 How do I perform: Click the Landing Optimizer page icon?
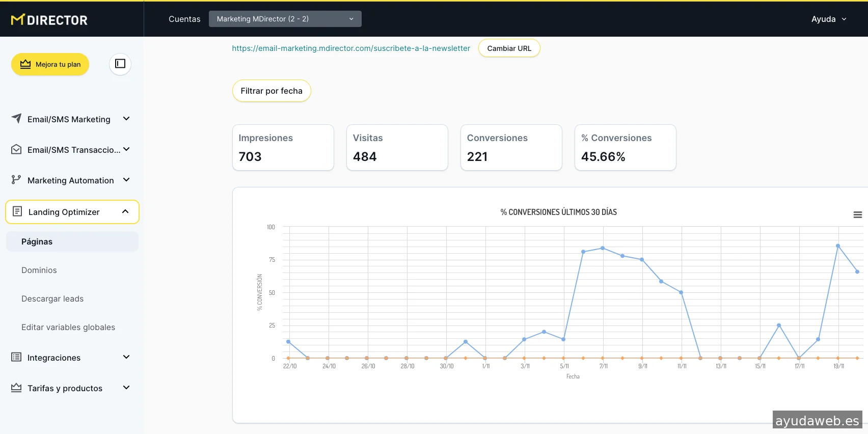(x=17, y=211)
